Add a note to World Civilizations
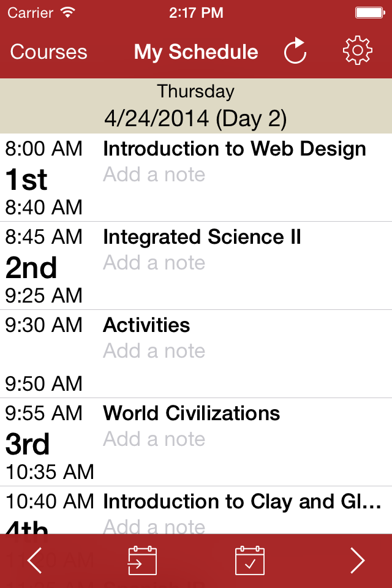 point(154,439)
